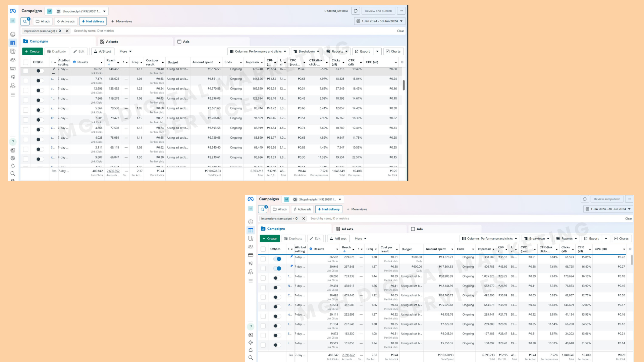Click Export button in lower window

591,239
